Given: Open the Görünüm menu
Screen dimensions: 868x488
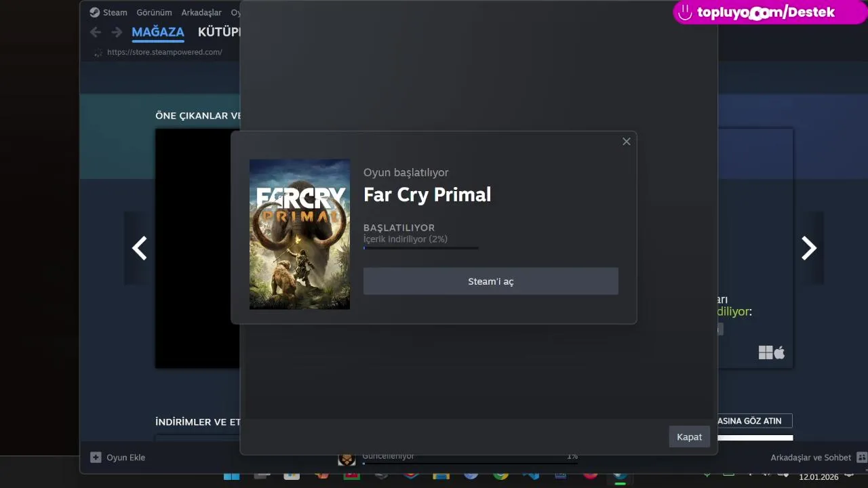Looking at the screenshot, I should click(154, 12).
